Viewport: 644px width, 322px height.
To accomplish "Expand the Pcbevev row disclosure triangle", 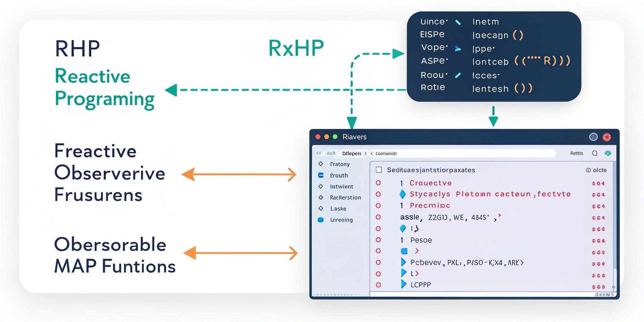I will click(x=403, y=262).
